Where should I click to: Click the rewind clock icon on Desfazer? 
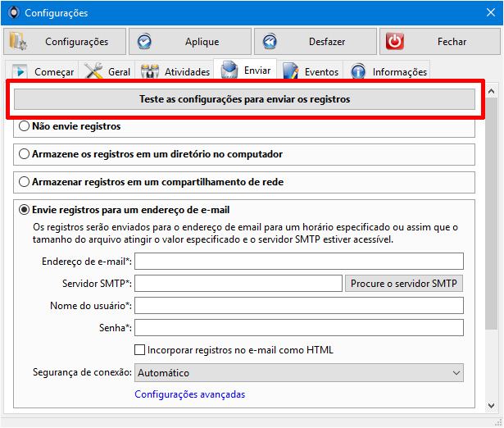(x=270, y=41)
